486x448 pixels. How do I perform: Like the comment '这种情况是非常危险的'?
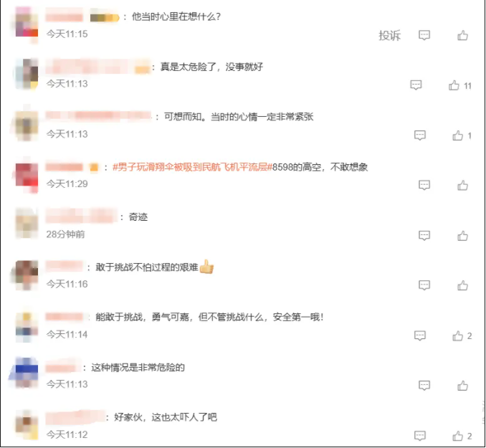point(462,386)
